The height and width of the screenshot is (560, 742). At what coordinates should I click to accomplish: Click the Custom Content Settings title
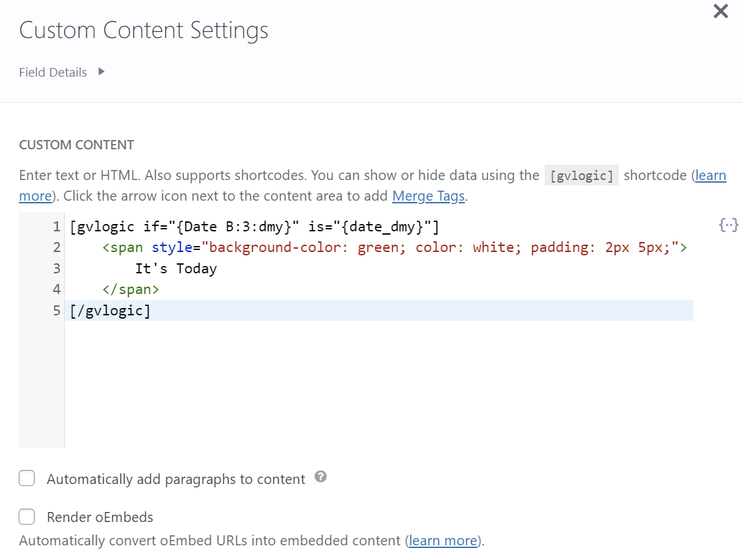coord(143,31)
